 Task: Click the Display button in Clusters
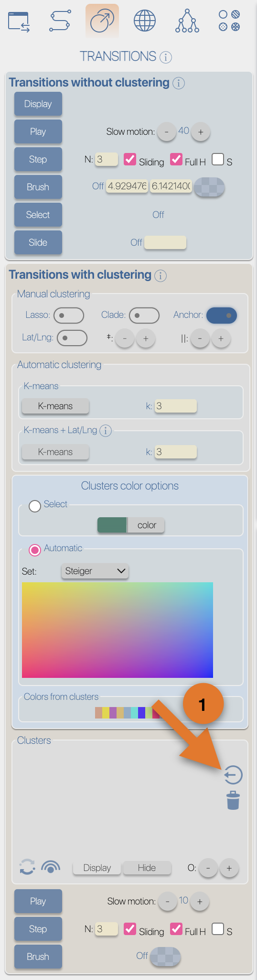point(97,868)
